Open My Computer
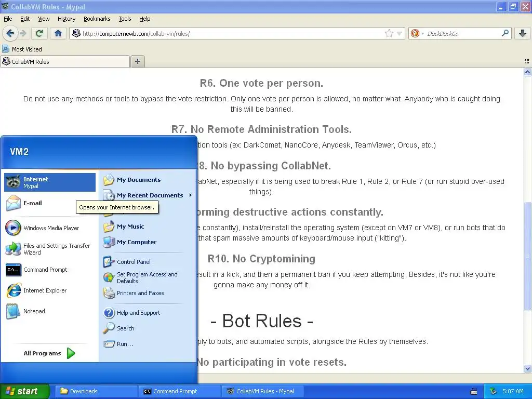532x399 pixels. (148, 242)
